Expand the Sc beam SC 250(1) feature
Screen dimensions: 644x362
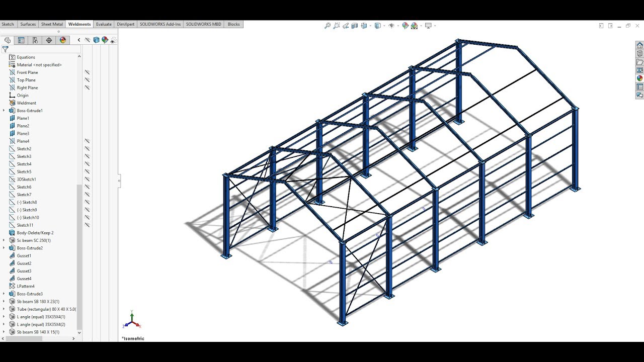tap(4, 240)
